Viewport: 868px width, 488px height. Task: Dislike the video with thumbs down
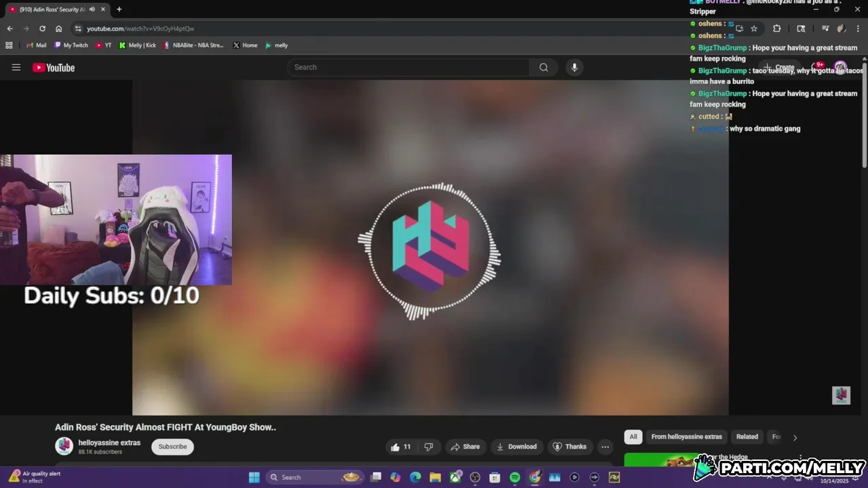pyautogui.click(x=429, y=447)
